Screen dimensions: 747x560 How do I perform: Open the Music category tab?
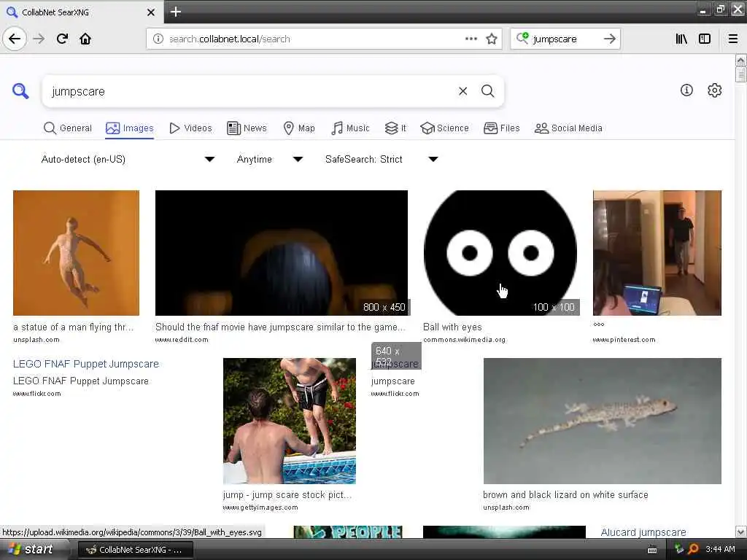[x=350, y=128]
